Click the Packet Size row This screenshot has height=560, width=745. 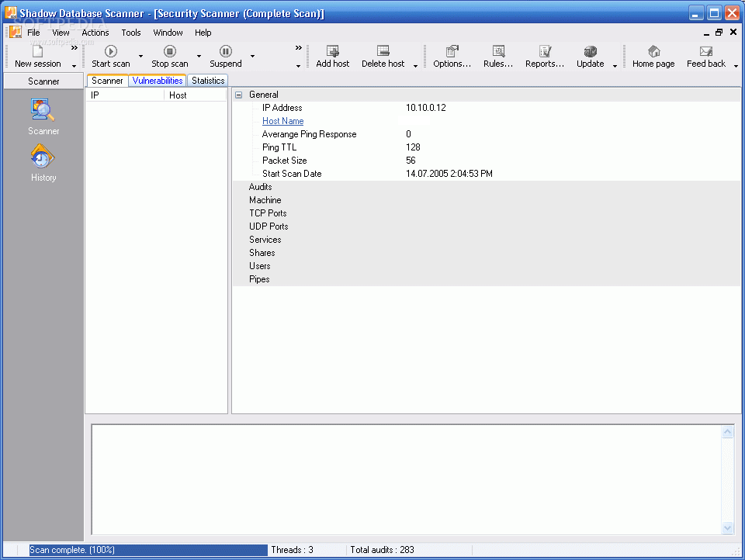click(487, 161)
